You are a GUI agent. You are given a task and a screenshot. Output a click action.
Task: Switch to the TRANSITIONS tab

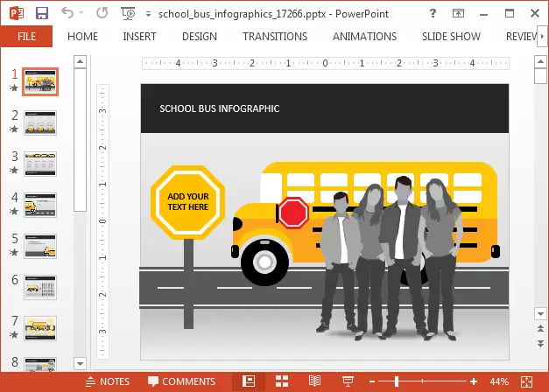[275, 37]
